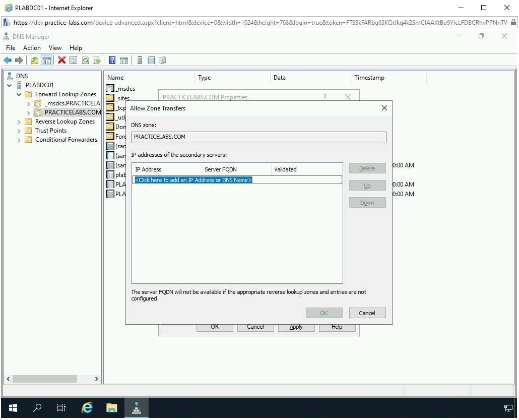Open the Windows Start menu
The width and height of the screenshot is (519, 420).
pyautogui.click(x=13, y=408)
